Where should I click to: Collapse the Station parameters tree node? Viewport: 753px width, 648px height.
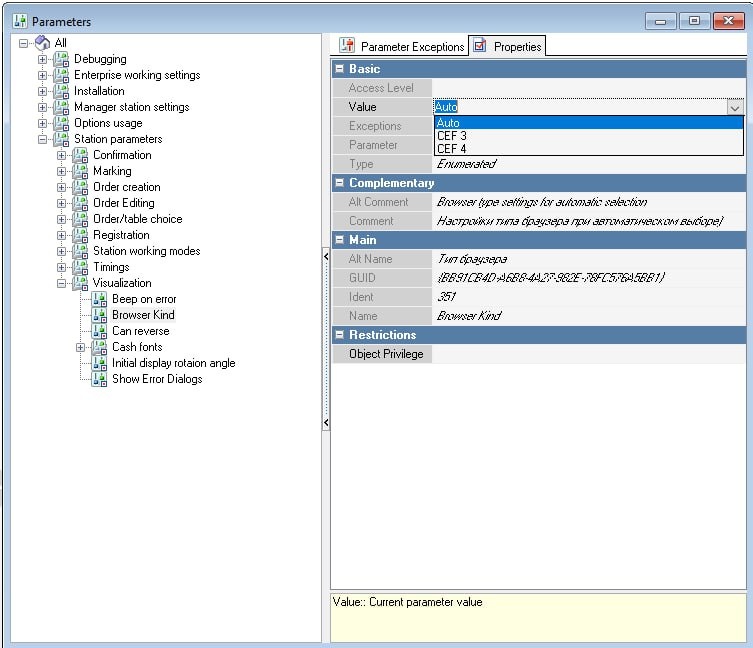tap(43, 139)
